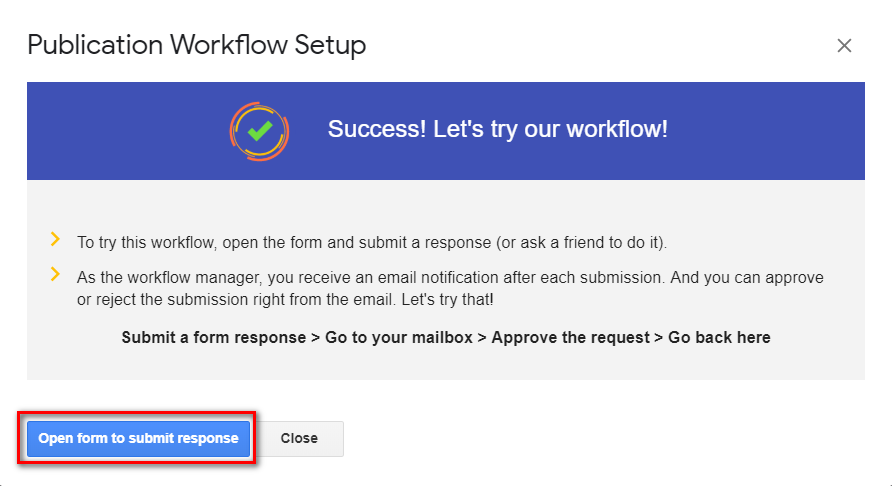Click the yellow chevron beside 'To try this workflow'
Screen dimensions: 892x486
(x=55, y=239)
